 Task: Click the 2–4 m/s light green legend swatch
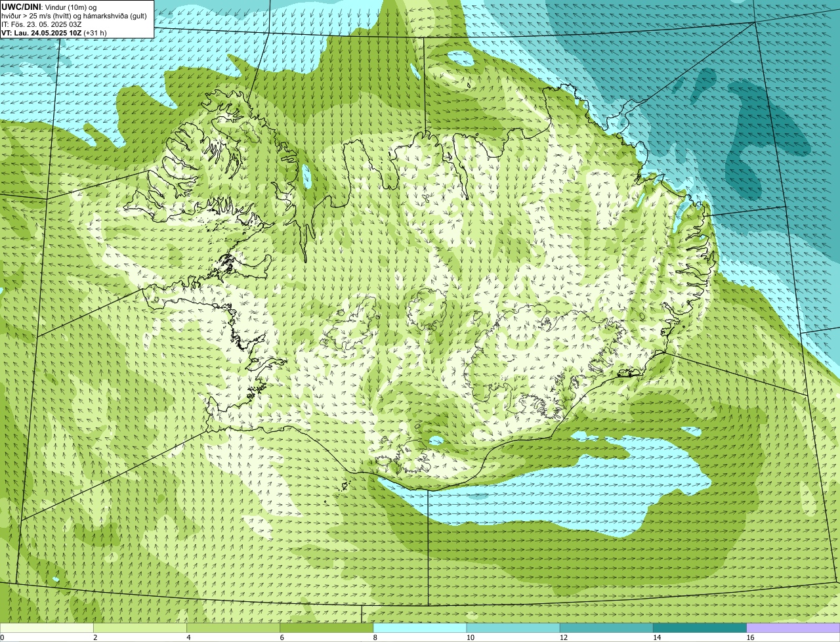(x=140, y=628)
